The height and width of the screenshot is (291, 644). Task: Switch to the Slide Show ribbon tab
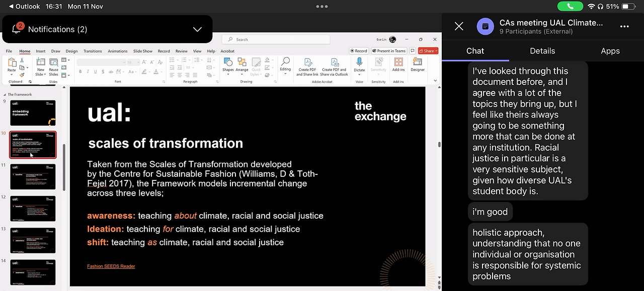(143, 51)
